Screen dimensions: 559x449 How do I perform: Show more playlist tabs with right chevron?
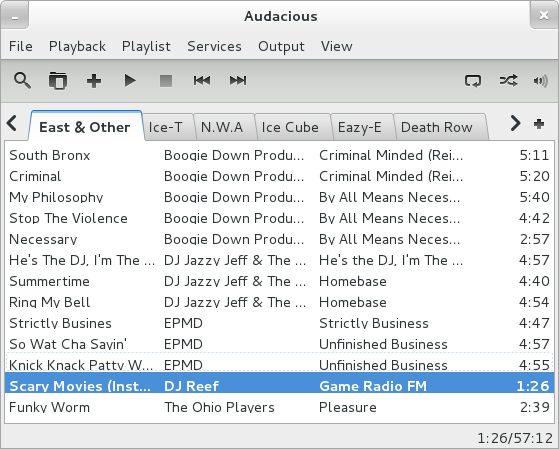(x=515, y=123)
